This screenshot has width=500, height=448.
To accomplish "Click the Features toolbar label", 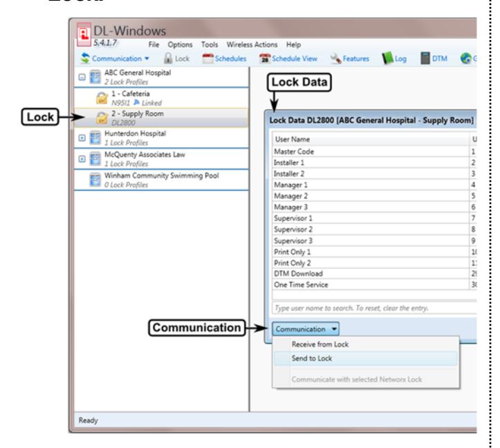I will coord(356,59).
